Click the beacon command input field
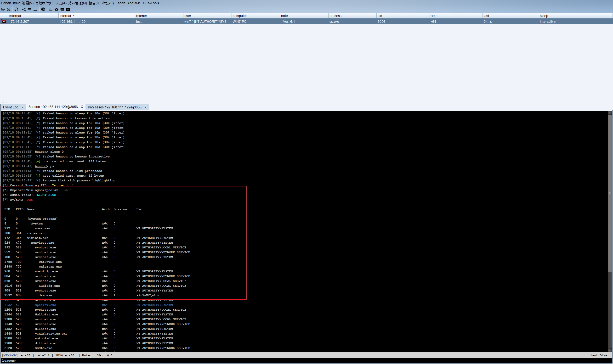 click(x=295, y=361)
